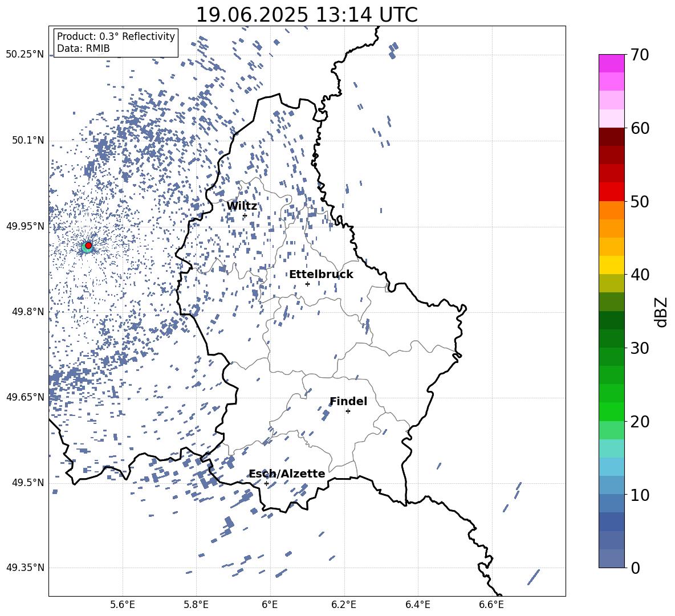Click the yellow colorbar segment above 40
Viewport: 675px width, 616px height.
click(611, 265)
